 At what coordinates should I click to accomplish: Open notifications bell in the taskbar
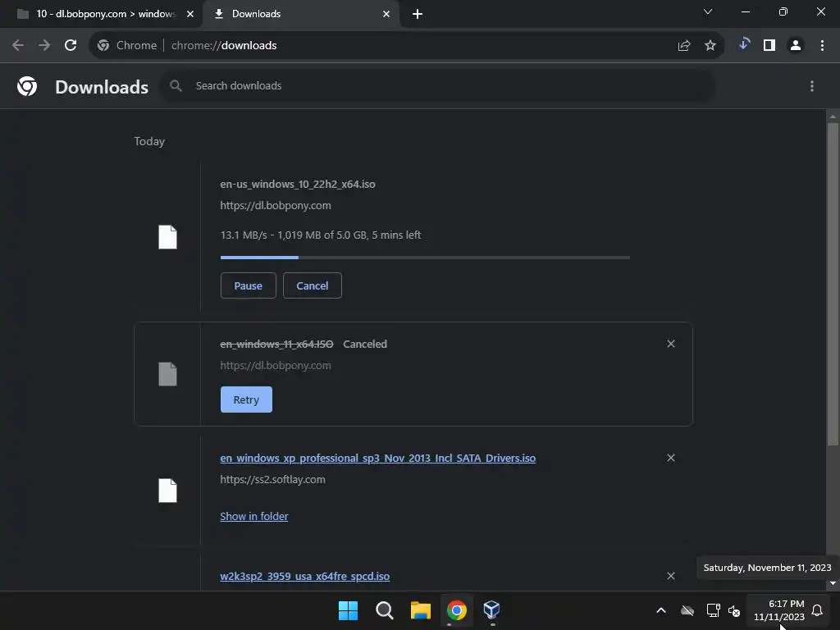coord(817,610)
